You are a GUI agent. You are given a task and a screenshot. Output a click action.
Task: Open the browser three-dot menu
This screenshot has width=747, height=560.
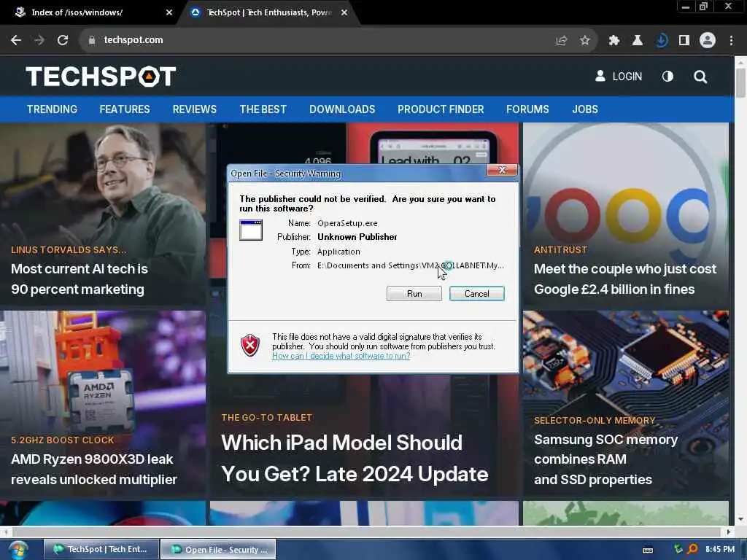pyautogui.click(x=731, y=41)
